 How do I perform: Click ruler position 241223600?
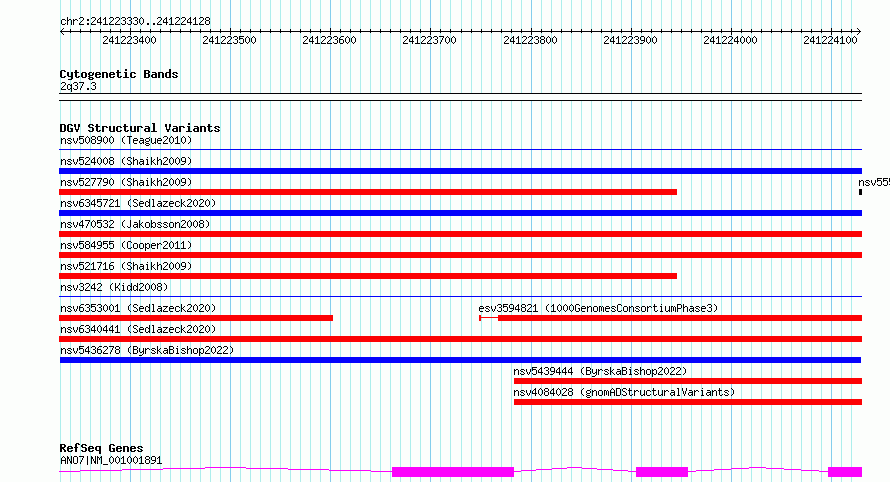tap(329, 40)
